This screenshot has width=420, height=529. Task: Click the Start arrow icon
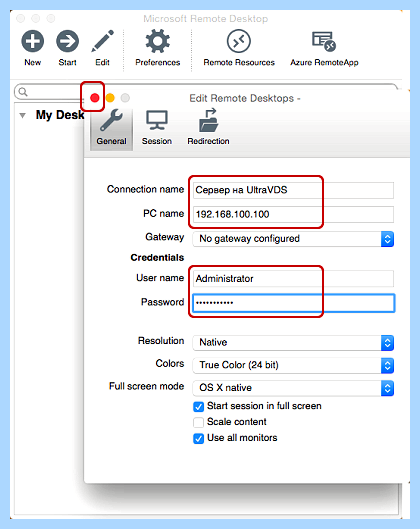(x=67, y=41)
